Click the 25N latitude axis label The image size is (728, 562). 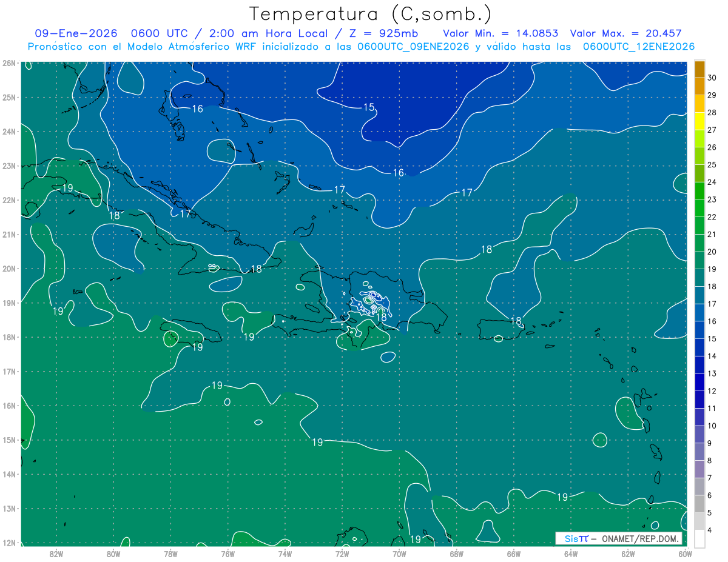tap(8, 97)
